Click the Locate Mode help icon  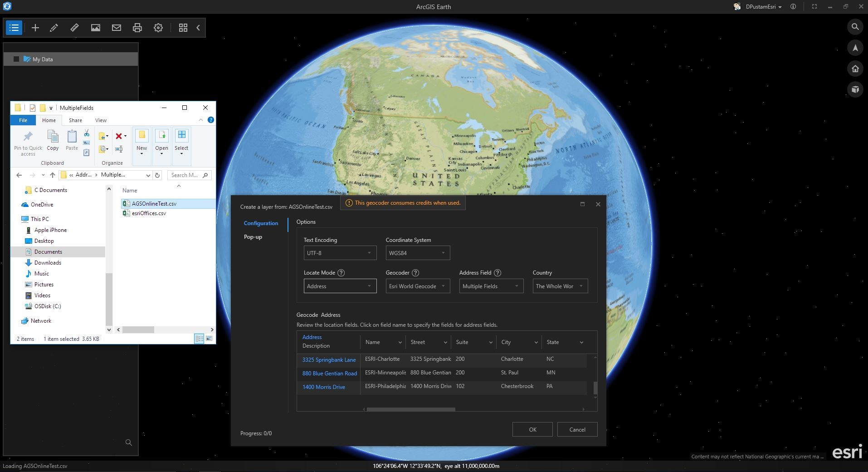point(341,273)
